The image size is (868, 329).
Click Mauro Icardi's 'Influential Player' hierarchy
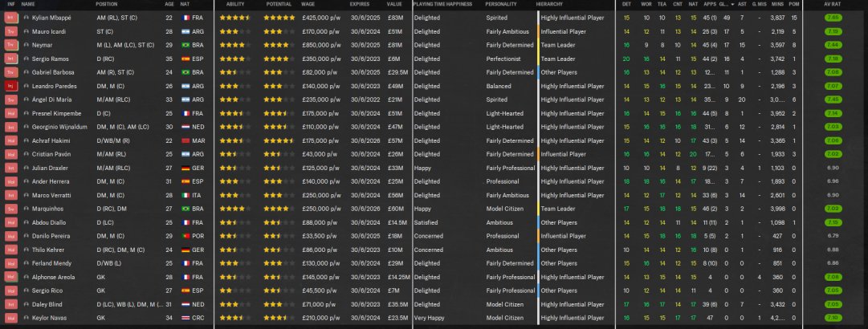(x=563, y=31)
